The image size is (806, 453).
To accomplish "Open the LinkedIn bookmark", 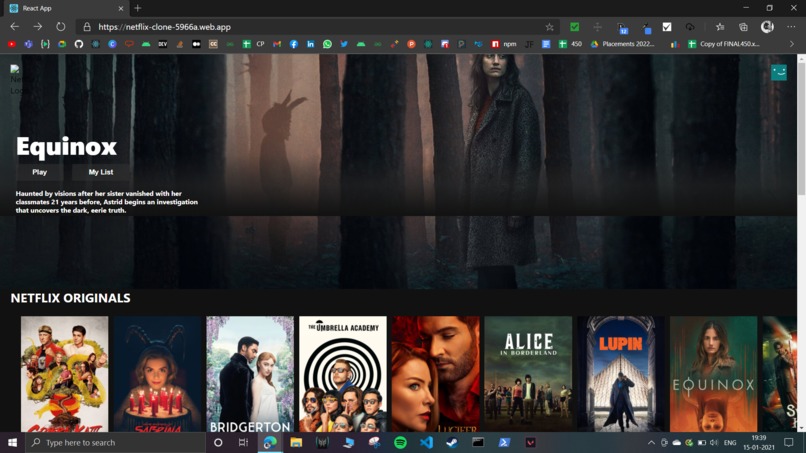I will (x=310, y=44).
